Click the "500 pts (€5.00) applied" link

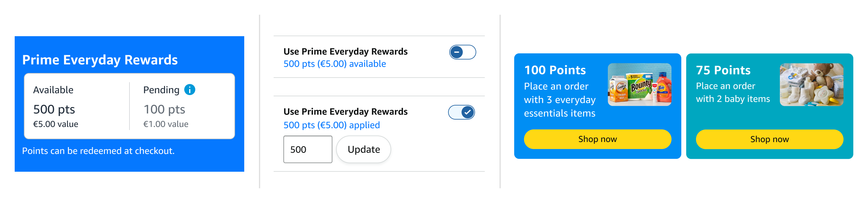tap(331, 125)
